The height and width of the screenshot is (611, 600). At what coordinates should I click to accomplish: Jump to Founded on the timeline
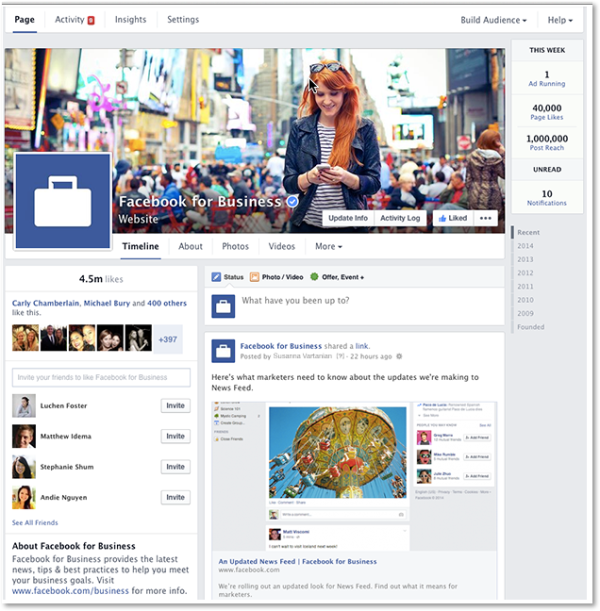(531, 327)
